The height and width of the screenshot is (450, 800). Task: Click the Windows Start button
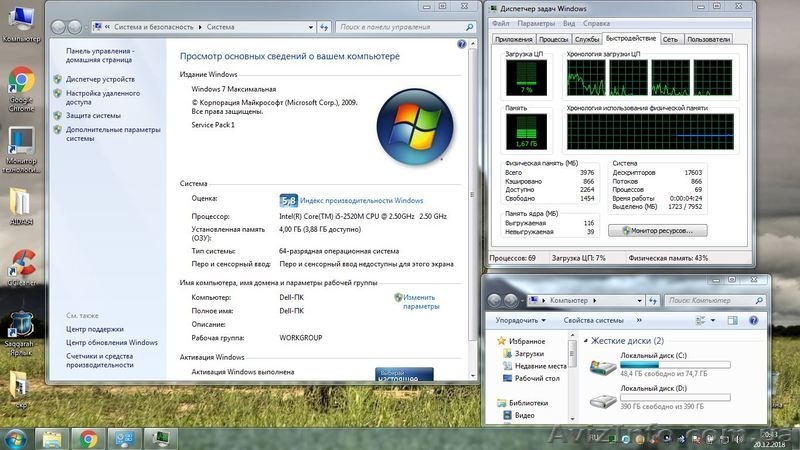(x=15, y=439)
